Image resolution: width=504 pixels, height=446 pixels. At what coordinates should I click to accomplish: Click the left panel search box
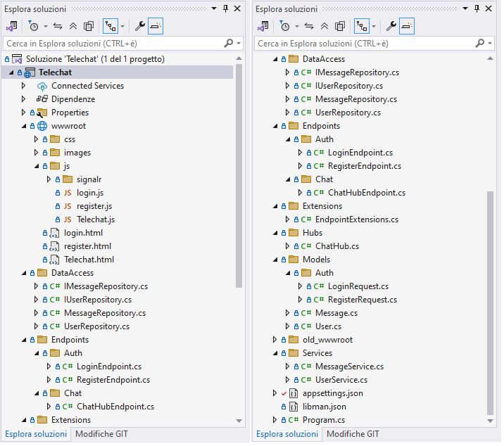pos(113,44)
